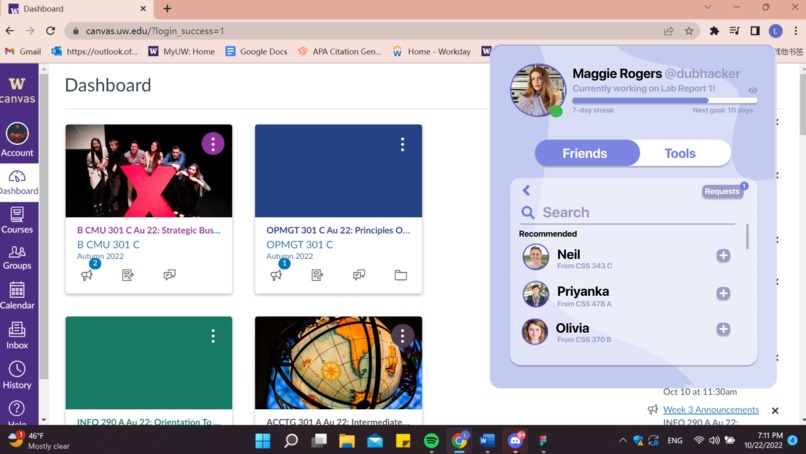Open the Outlook bookmark
This screenshot has width=806, height=454.
pyautogui.click(x=95, y=51)
